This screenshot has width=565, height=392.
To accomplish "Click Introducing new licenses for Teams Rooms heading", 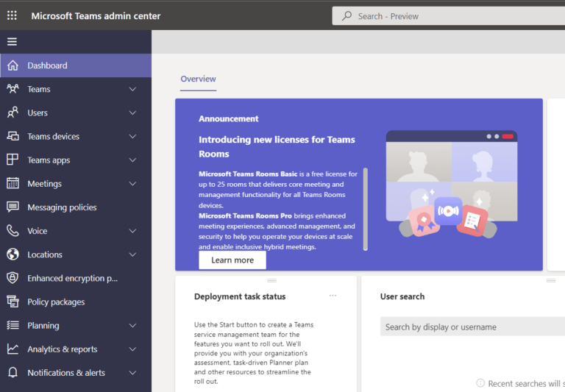I will pyautogui.click(x=277, y=146).
